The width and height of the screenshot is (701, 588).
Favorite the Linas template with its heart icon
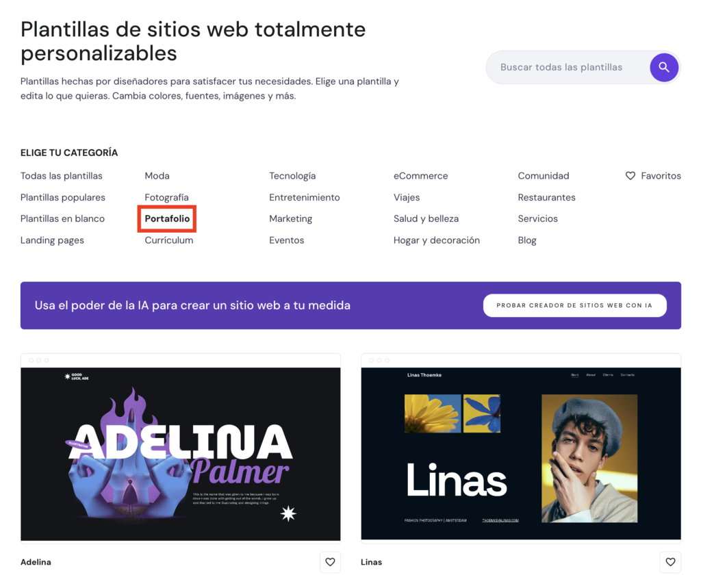point(670,562)
